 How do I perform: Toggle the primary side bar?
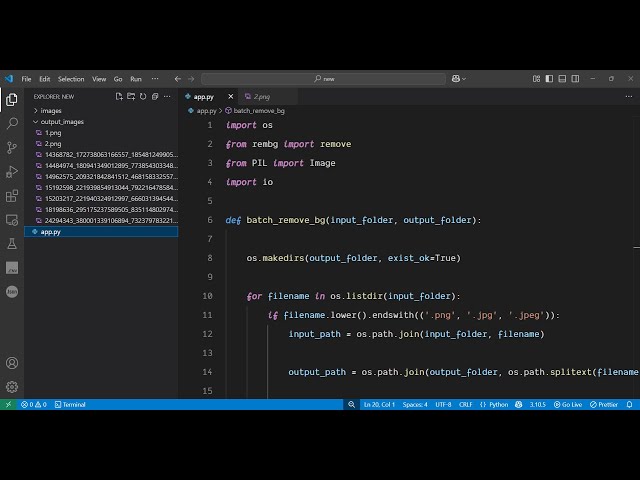point(549,79)
